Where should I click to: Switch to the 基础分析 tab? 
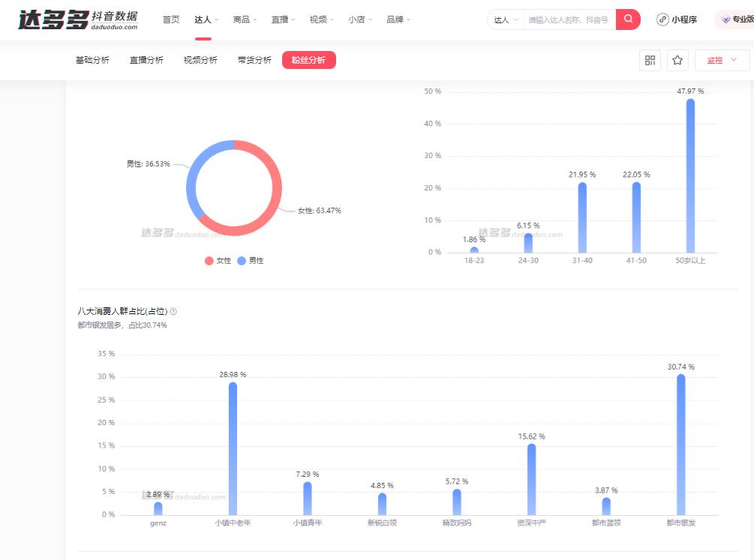tap(91, 60)
